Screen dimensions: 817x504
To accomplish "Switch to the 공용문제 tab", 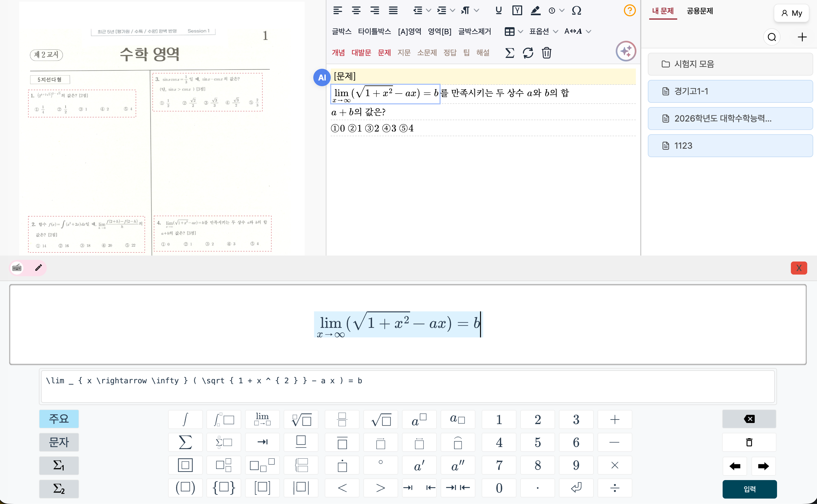I will click(700, 11).
